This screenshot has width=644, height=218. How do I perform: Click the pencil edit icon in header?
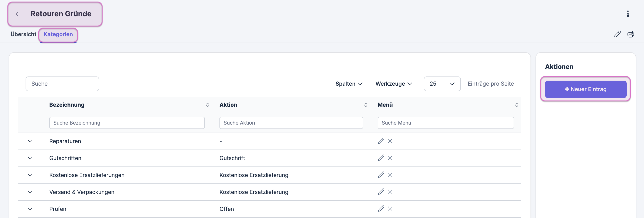617,34
